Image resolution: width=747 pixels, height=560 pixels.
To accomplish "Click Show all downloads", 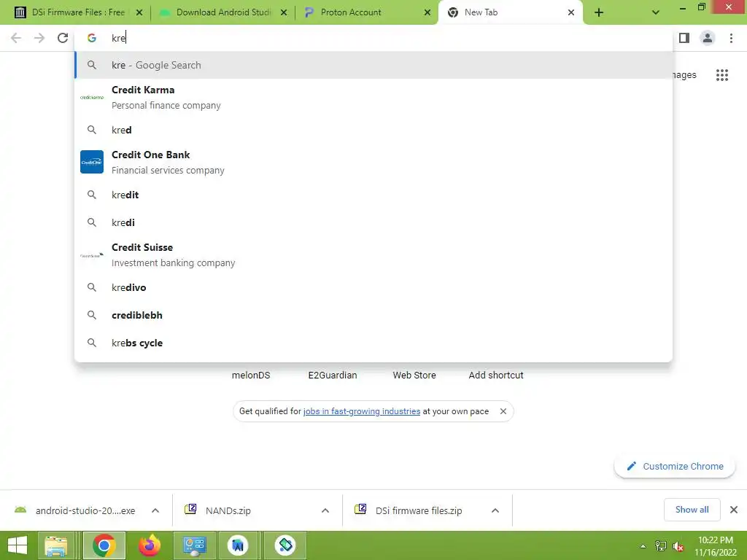I will click(692, 510).
